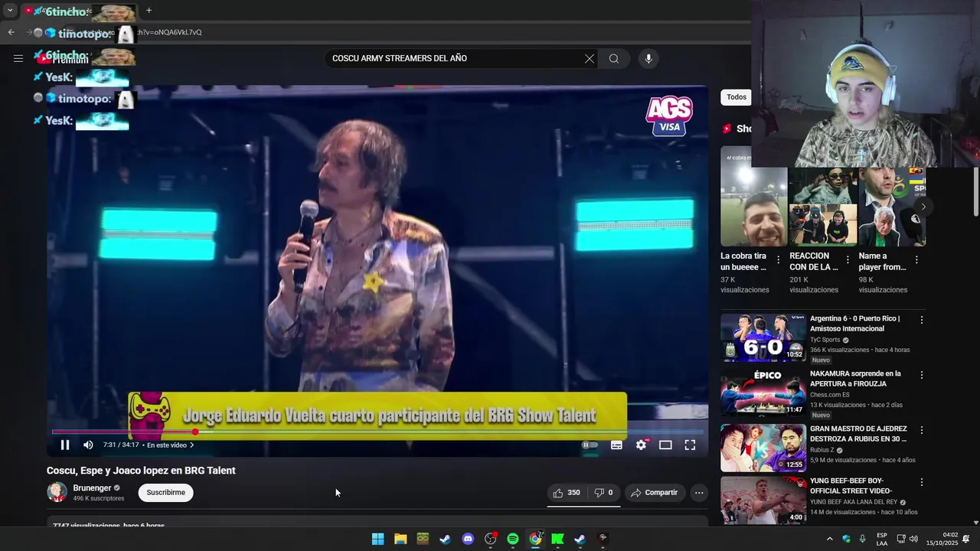Focus the 'COSCU ARMY STREAMERS DEL AÑO' search field
Image resolution: width=980 pixels, height=551 pixels.
[x=456, y=59]
